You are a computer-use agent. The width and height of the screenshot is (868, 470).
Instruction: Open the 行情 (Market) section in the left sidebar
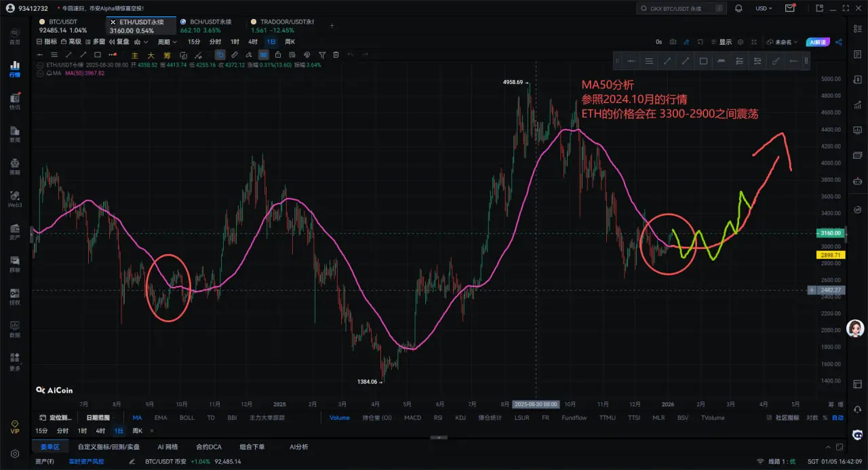pyautogui.click(x=14, y=69)
